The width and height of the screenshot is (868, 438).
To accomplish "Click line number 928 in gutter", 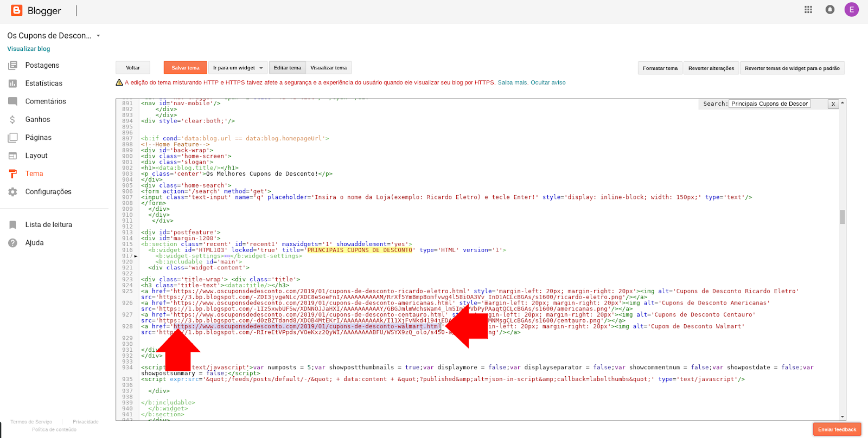I will (127, 326).
